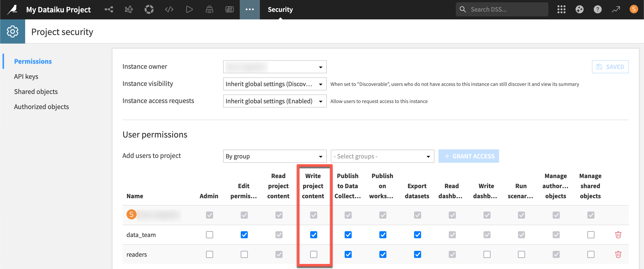Open the Wiki stacked pages icon
Viewport: 644px width, 269px height.
pos(209,10)
